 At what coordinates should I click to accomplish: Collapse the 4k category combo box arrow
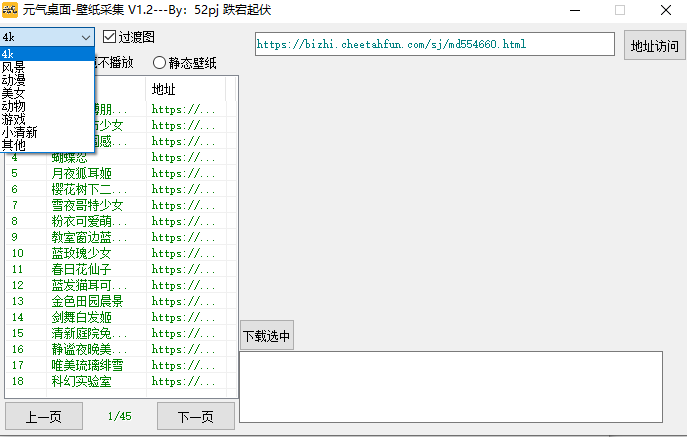pos(86,38)
